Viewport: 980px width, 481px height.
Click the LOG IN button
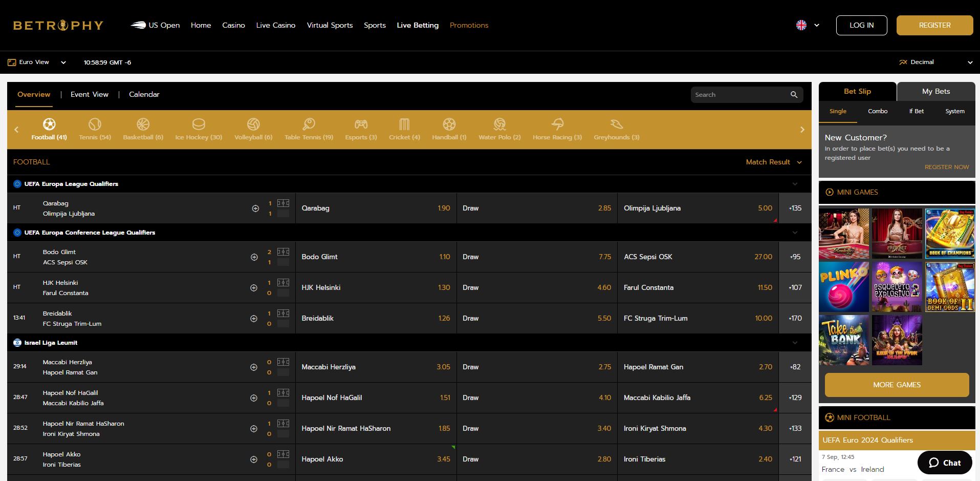coord(862,25)
